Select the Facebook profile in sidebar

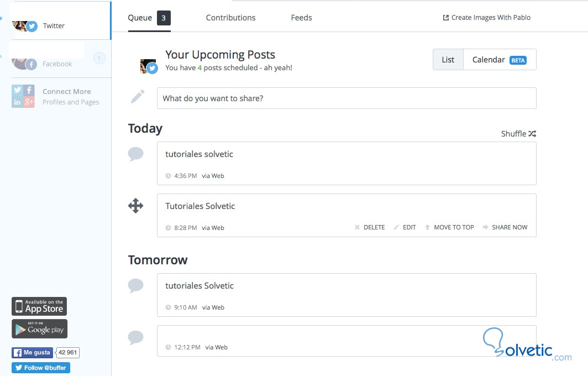point(57,64)
